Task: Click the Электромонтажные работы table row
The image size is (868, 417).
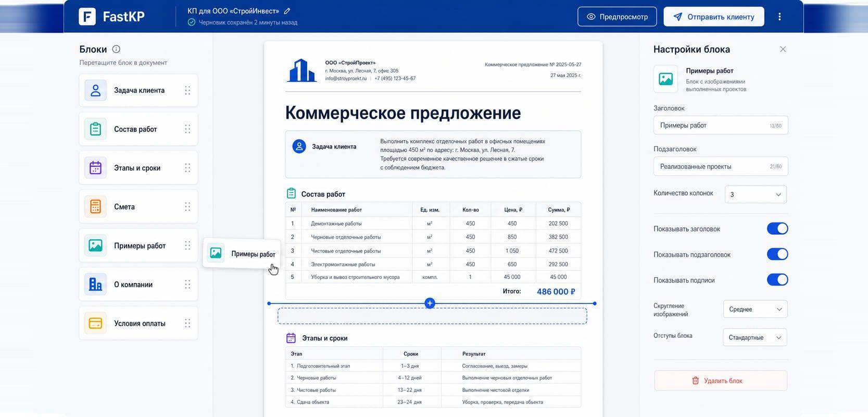Action: pos(433,264)
